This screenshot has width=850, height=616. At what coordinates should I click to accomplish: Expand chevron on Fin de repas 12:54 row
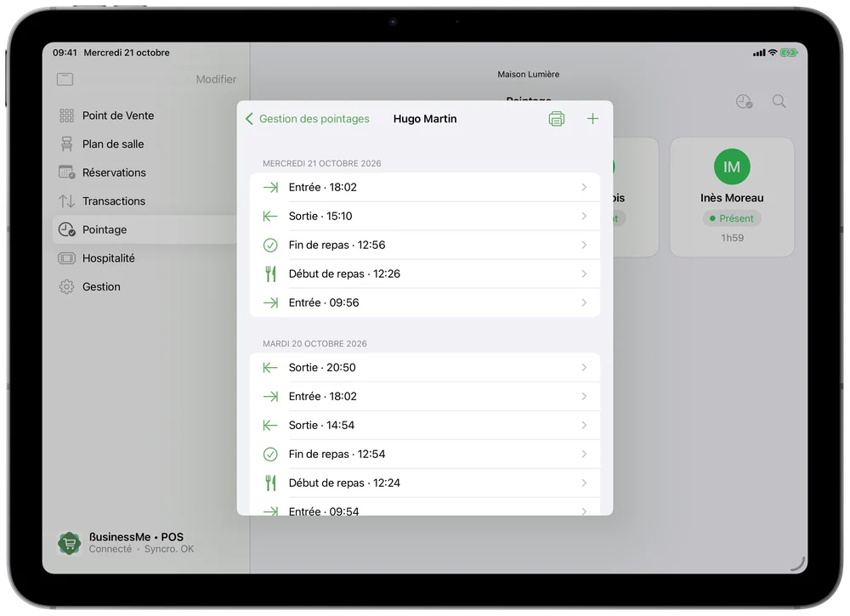pos(584,454)
